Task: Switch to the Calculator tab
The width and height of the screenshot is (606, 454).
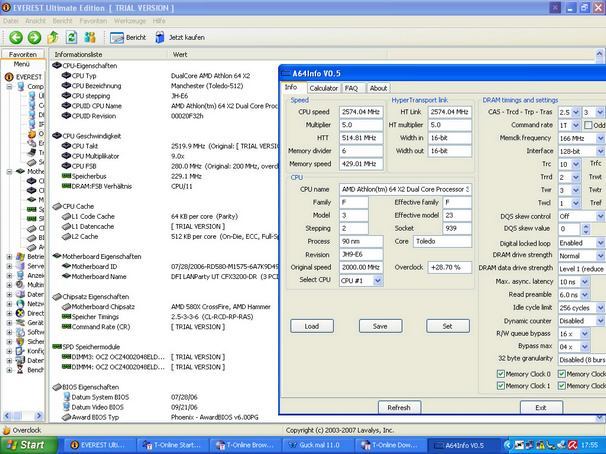Action: point(323,88)
